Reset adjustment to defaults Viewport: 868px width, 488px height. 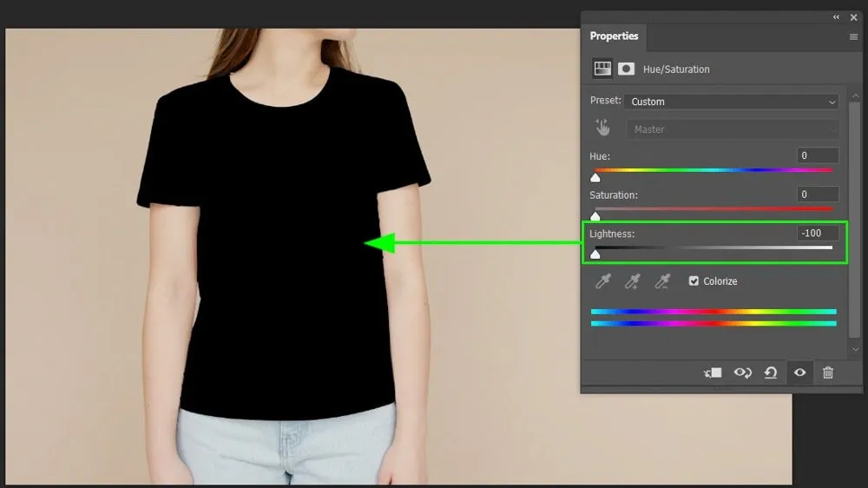tap(771, 373)
